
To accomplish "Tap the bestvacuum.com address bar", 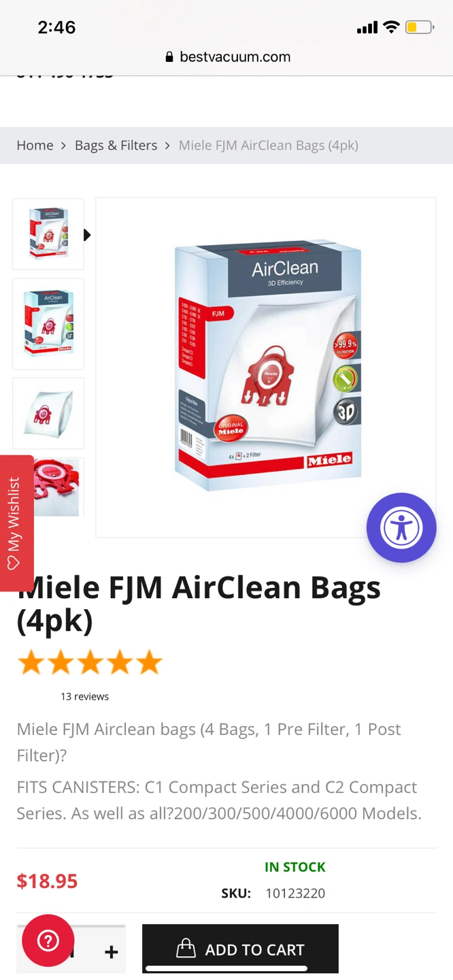I will coord(227,57).
